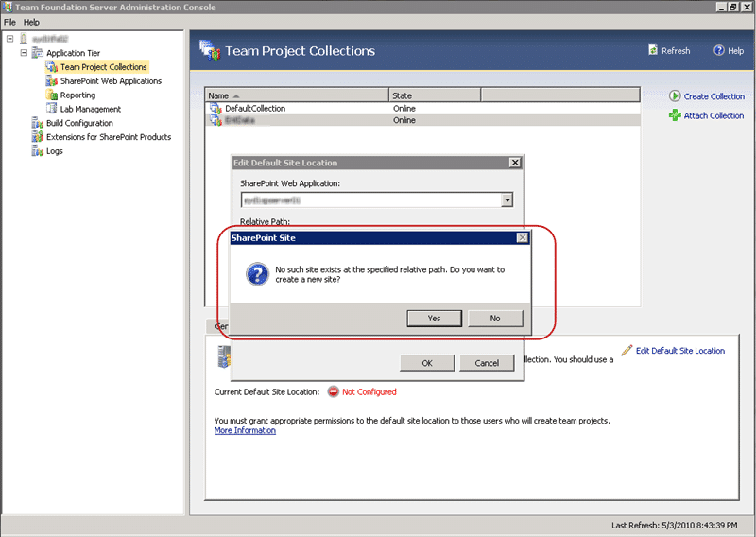
Task: Select Application Tier in the tree
Action: (74, 53)
